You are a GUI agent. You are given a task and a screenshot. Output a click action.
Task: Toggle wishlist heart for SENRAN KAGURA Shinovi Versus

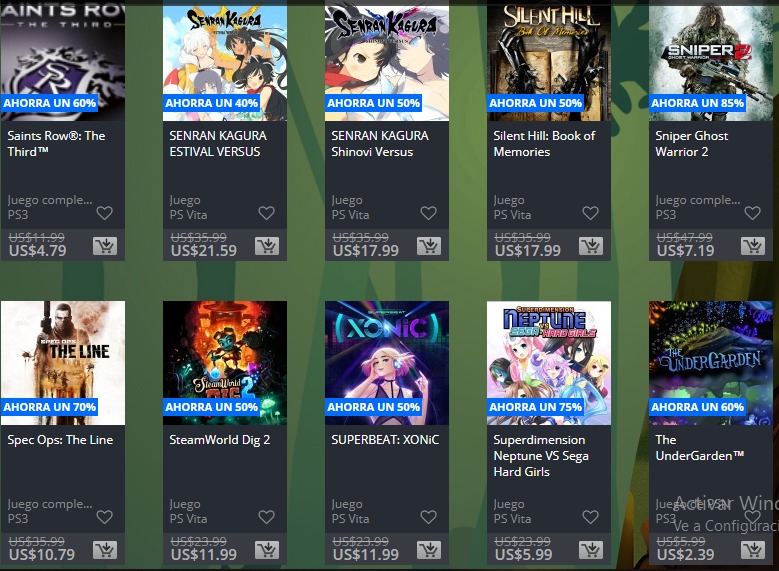point(428,213)
